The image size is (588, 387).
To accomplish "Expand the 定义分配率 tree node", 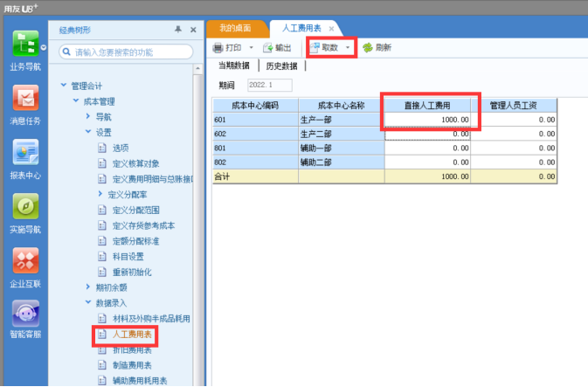I will tap(100, 194).
